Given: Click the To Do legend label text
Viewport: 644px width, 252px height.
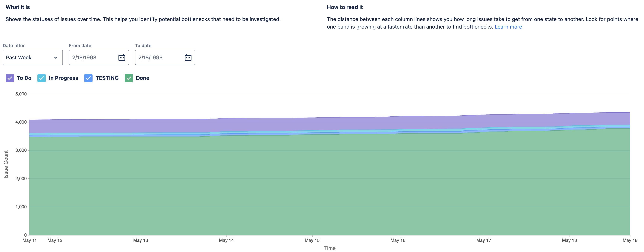Looking at the screenshot, I should click(24, 78).
